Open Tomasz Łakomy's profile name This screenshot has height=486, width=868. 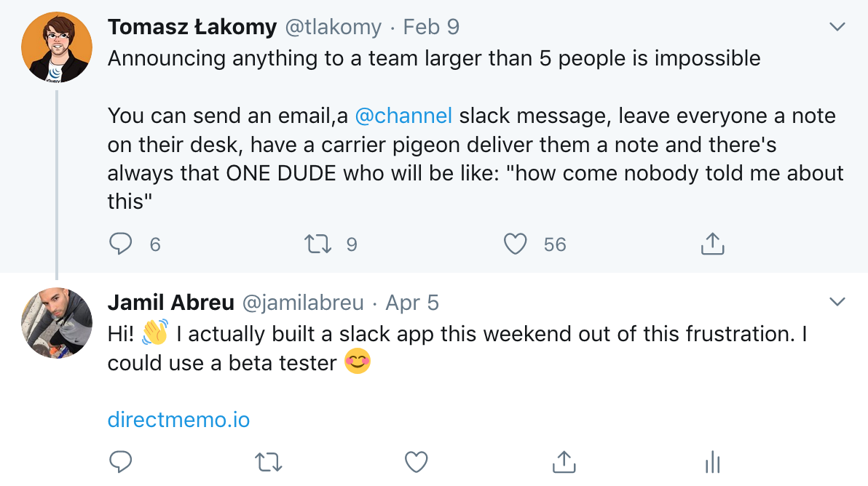point(192,28)
